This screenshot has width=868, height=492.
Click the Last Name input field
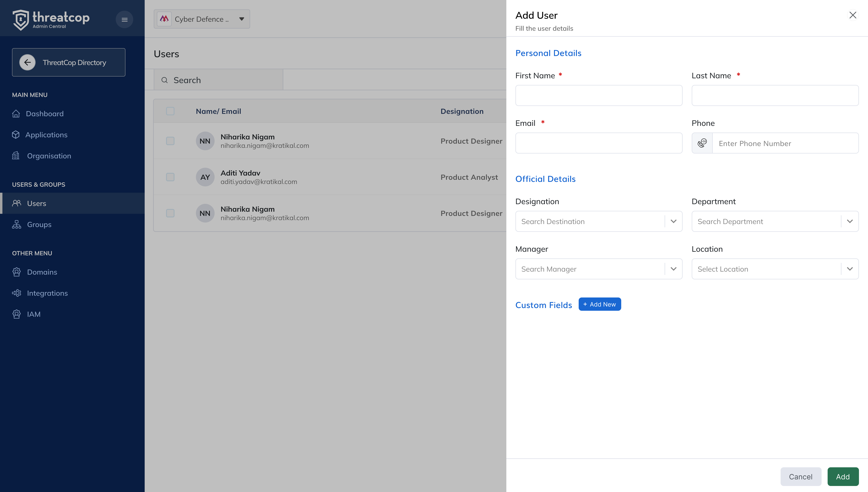775,96
